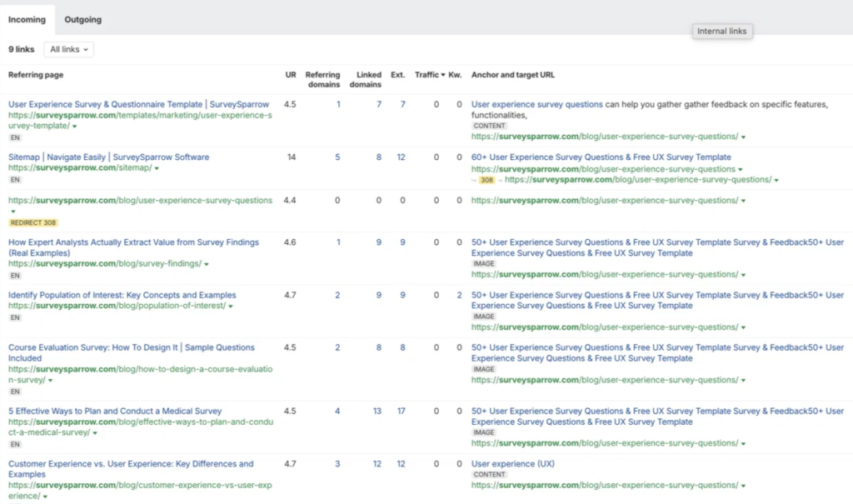Open Customer Experience vs. User Experience link

point(131,469)
